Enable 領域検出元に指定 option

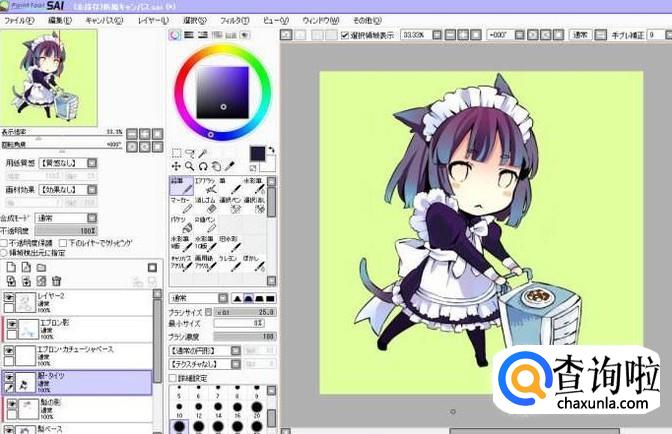click(4, 253)
